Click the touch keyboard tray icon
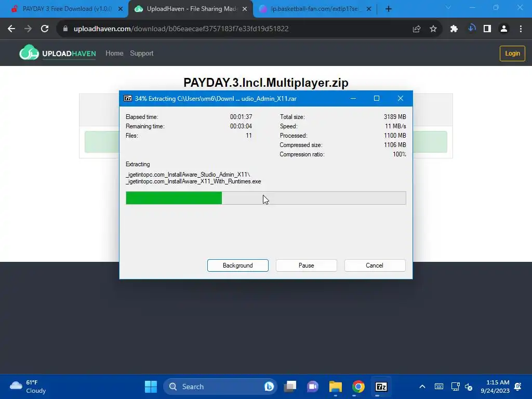 coord(438,387)
